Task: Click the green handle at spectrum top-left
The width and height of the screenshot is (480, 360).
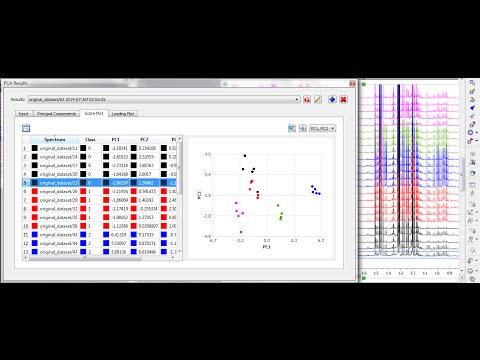Action: point(364,84)
